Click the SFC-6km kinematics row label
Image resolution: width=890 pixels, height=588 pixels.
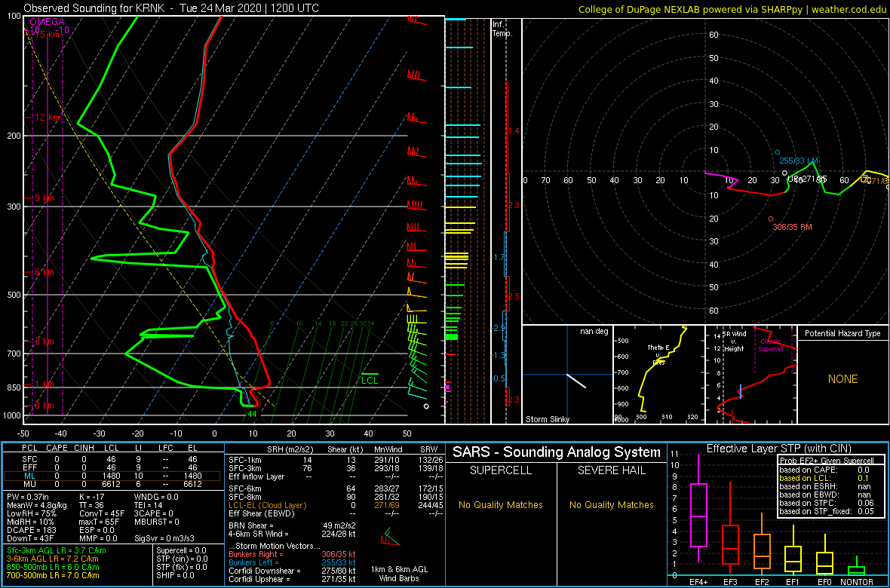coord(246,488)
